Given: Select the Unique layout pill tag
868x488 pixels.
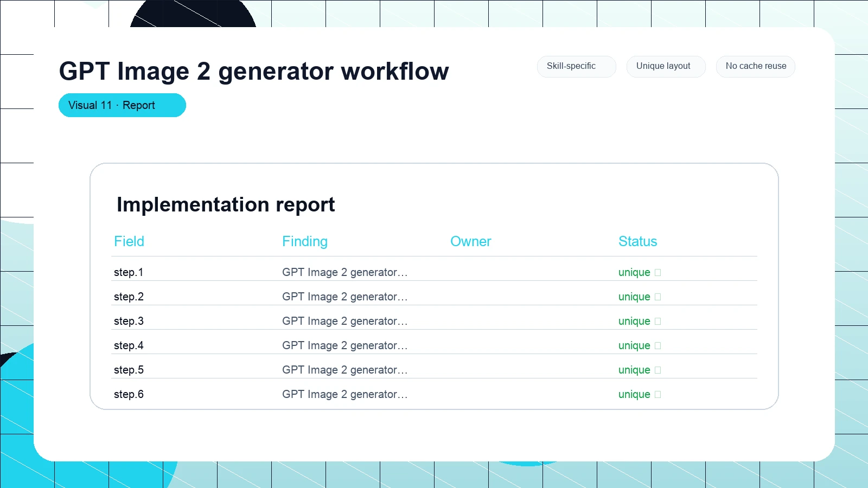Looking at the screenshot, I should coord(666,66).
